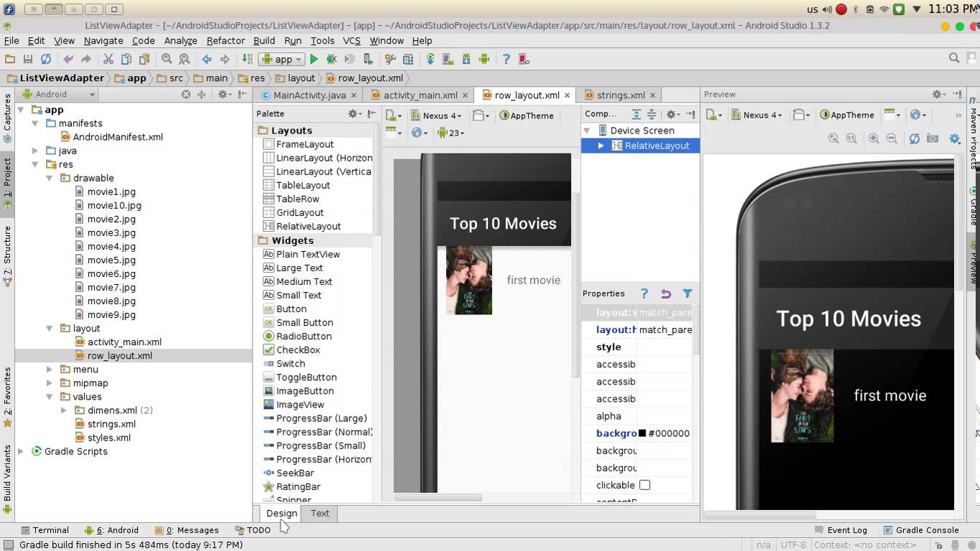Click the Paste clipboard icon
Screen dimensions: 980x551
click(144, 60)
